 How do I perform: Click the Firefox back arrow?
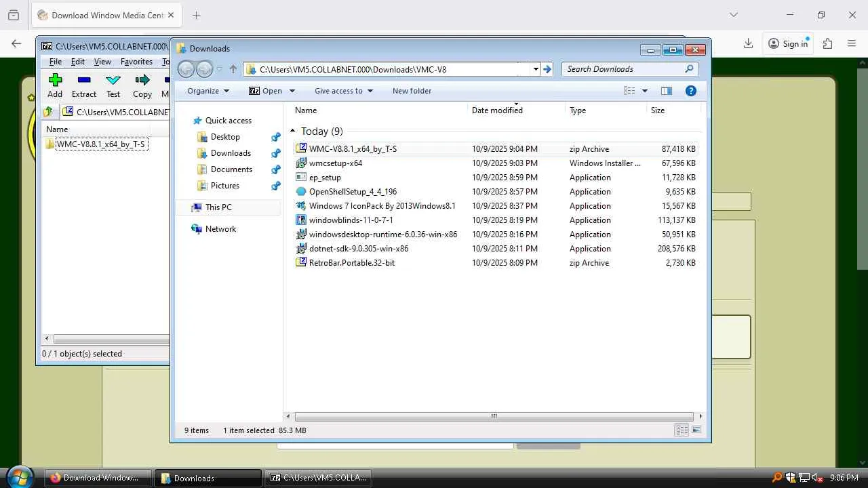click(16, 43)
